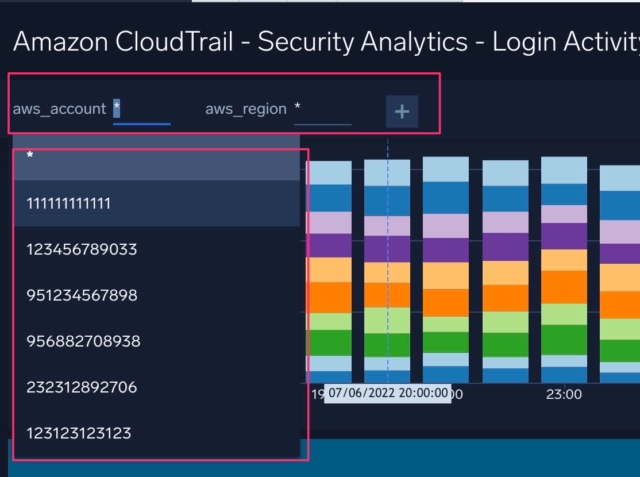Click the aws_region label text
Viewport: 640px width, 477px height.
pyautogui.click(x=246, y=109)
